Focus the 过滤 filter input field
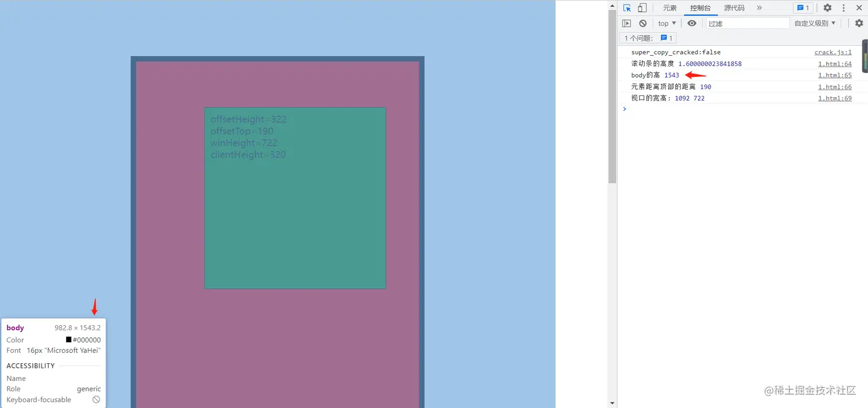The width and height of the screenshot is (868, 408). [748, 23]
